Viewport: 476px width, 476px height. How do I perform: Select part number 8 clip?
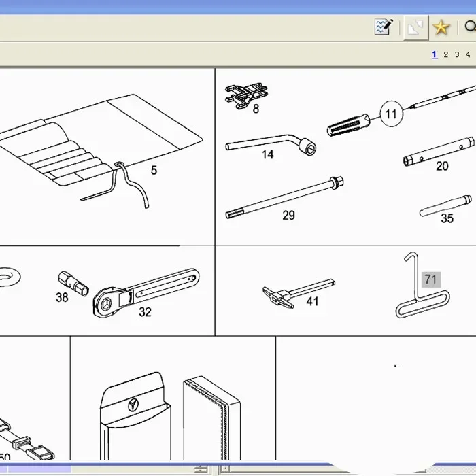(256, 109)
